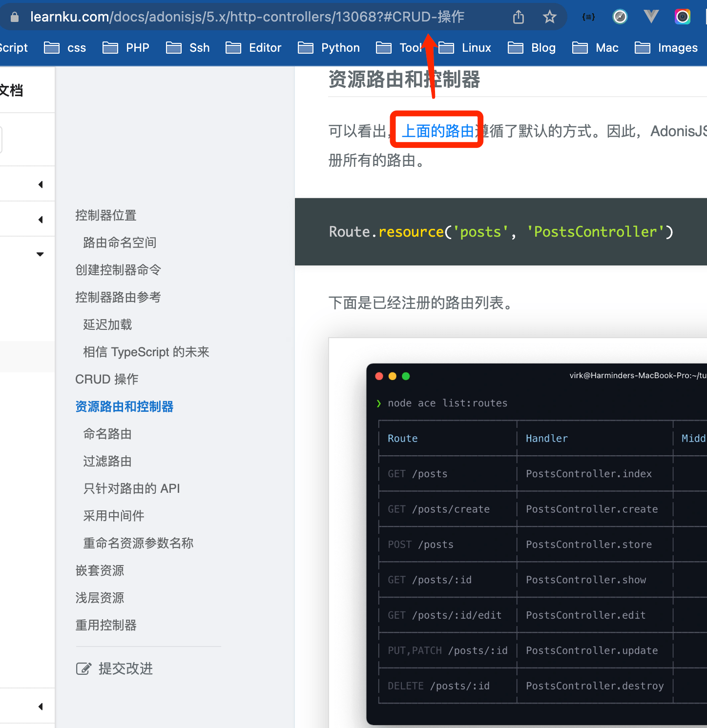Click the Route.resource code block

(x=501, y=232)
